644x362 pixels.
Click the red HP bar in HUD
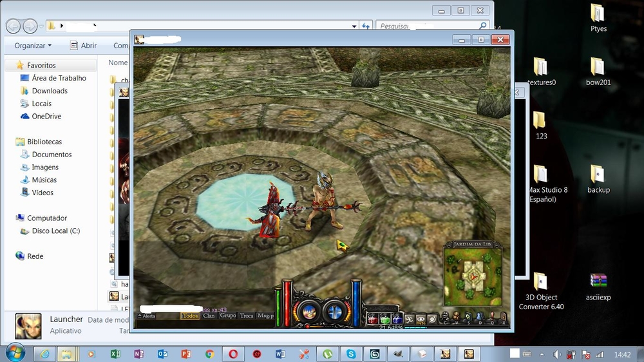[287, 303]
